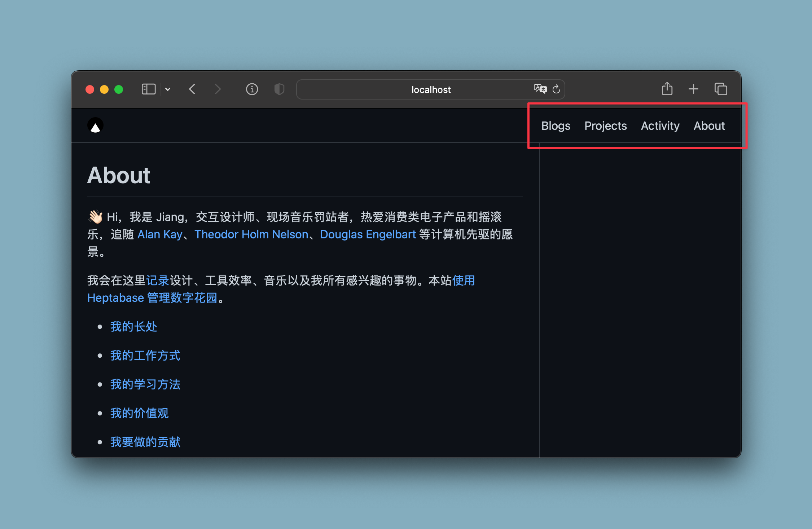Click the site logo triangle icon

click(x=95, y=125)
